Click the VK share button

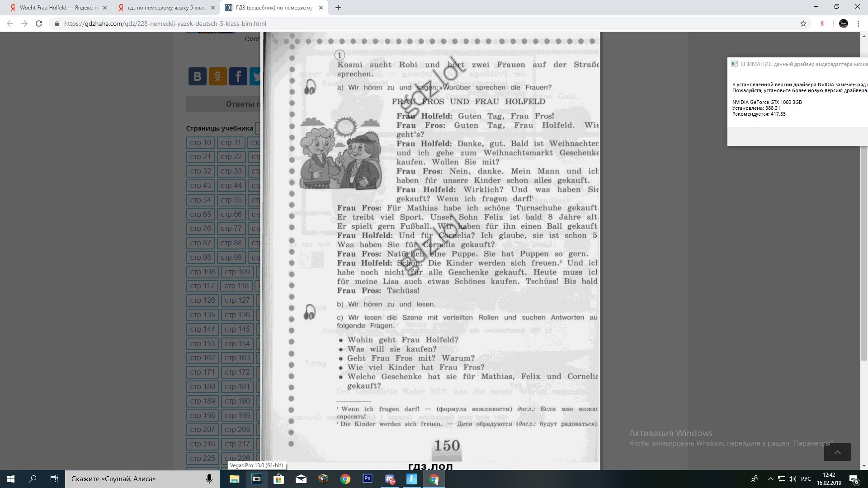click(197, 76)
